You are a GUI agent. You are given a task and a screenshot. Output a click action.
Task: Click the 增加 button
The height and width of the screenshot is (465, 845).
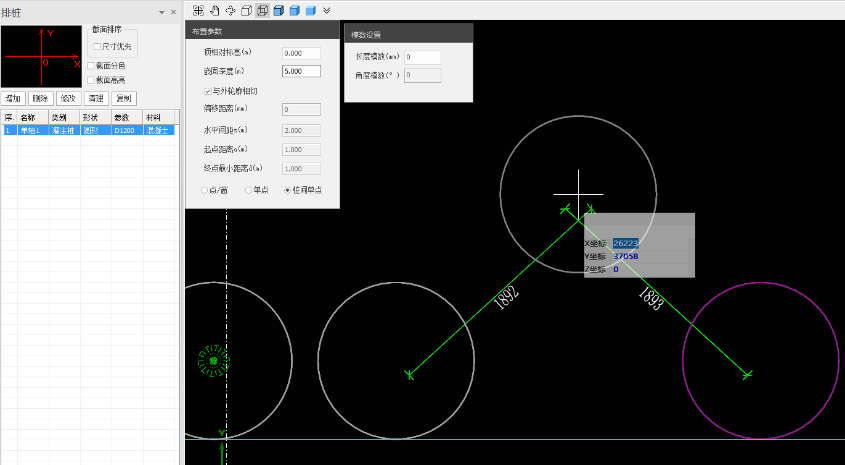(x=14, y=98)
